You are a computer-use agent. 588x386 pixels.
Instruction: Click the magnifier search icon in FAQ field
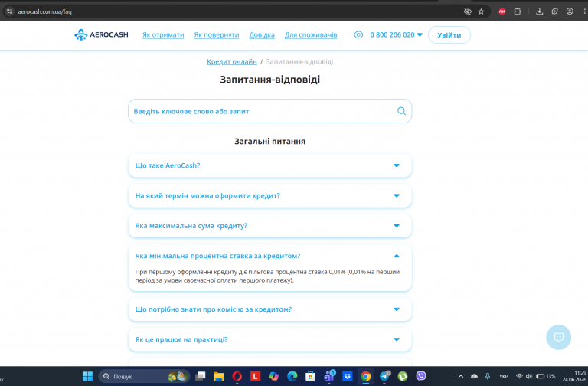401,111
